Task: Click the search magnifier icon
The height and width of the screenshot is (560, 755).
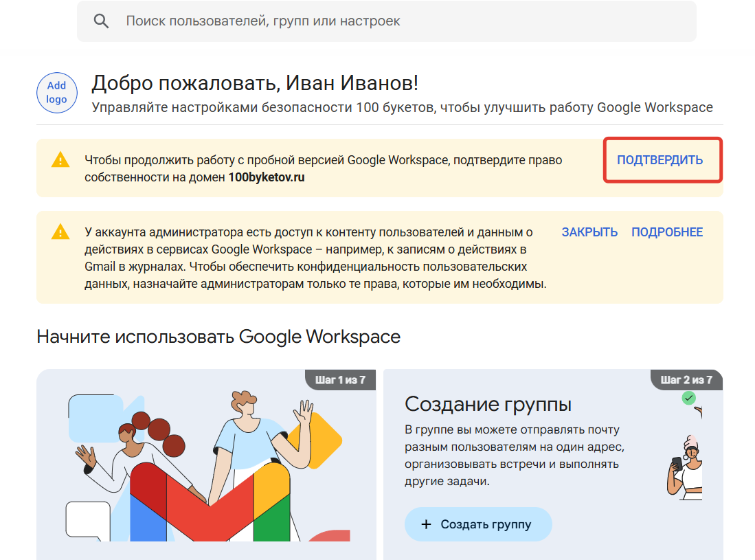Action: [101, 21]
